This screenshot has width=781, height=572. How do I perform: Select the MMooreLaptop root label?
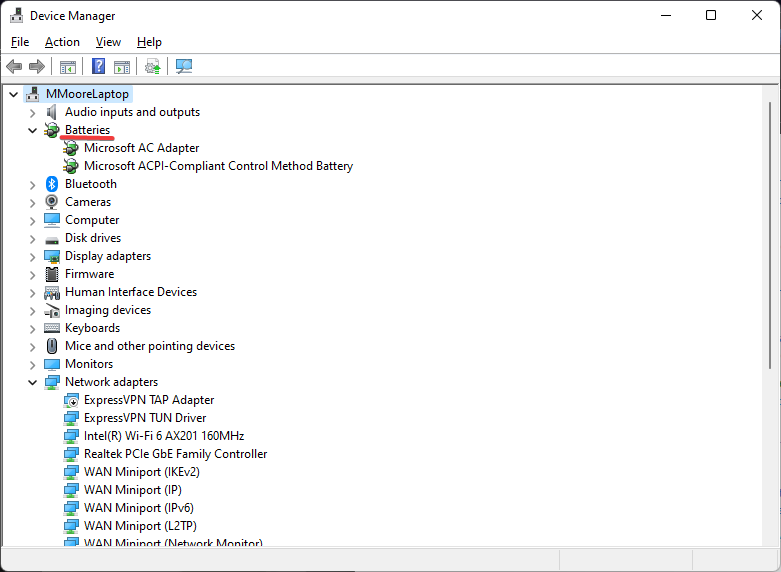tap(87, 94)
